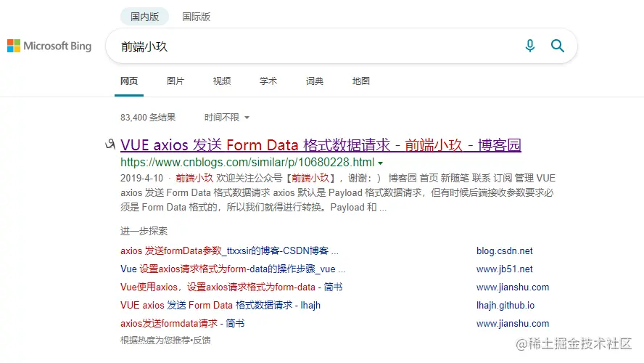The image size is (644, 363).
Task: Click the magnifier search icon
Action: point(558,46)
